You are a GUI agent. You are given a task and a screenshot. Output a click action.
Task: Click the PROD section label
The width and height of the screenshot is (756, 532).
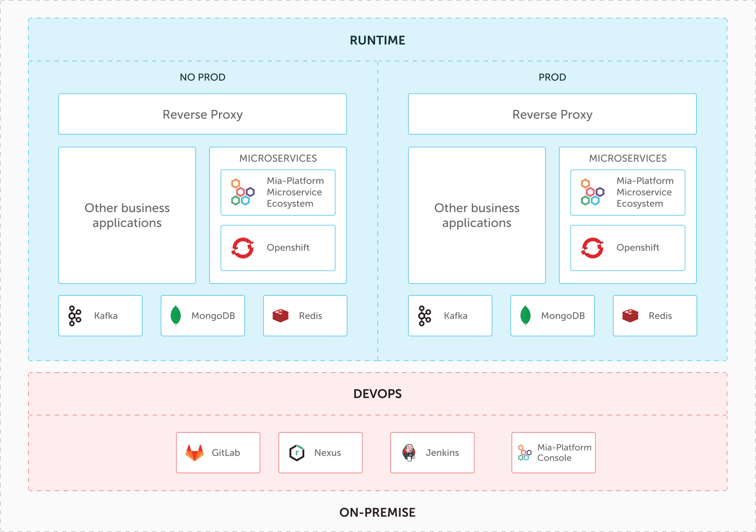(x=552, y=77)
